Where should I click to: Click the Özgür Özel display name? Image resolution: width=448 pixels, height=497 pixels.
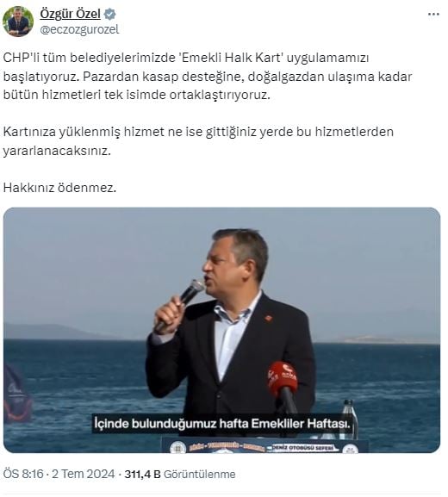coord(70,15)
